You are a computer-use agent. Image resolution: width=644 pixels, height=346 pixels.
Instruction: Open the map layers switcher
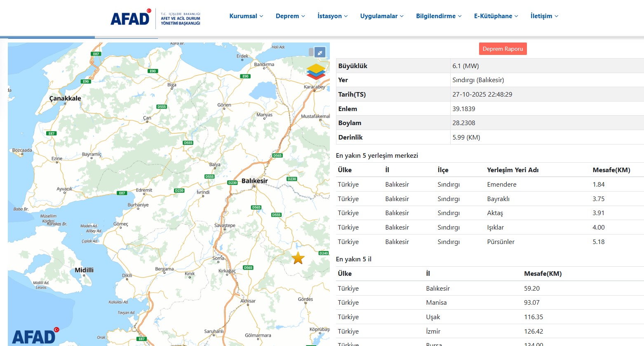pyautogui.click(x=316, y=72)
